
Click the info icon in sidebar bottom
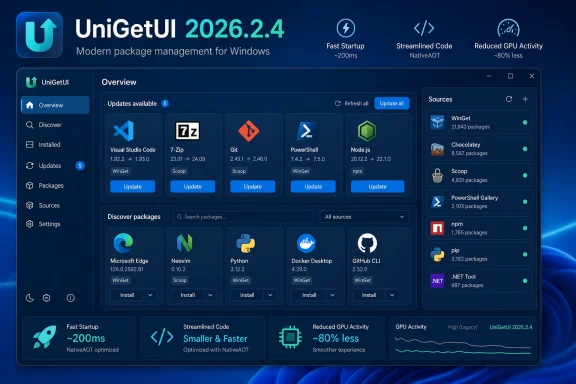(71, 298)
